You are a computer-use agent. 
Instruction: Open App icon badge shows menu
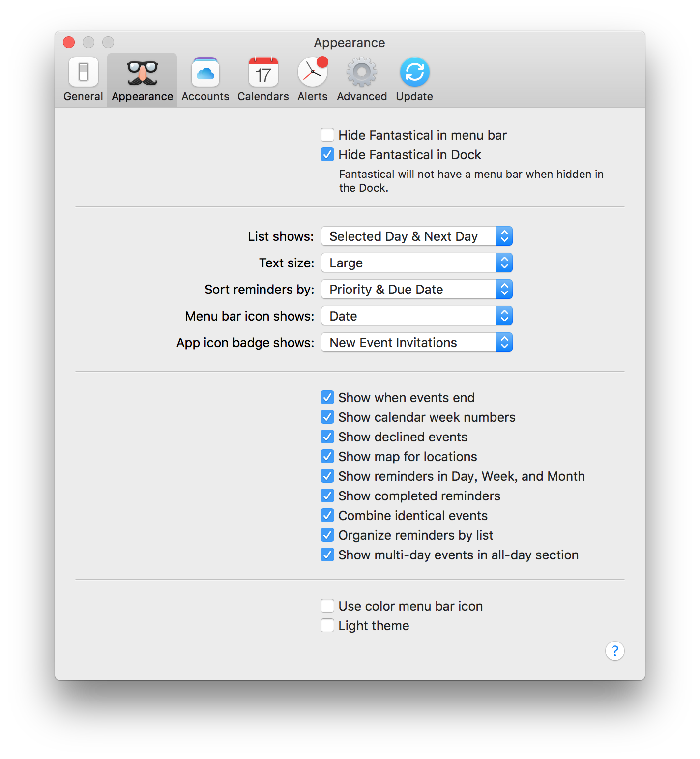point(416,342)
